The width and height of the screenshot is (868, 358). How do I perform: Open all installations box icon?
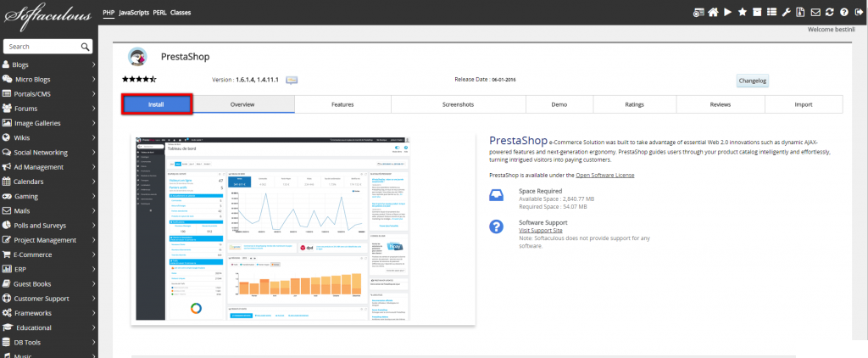point(757,12)
